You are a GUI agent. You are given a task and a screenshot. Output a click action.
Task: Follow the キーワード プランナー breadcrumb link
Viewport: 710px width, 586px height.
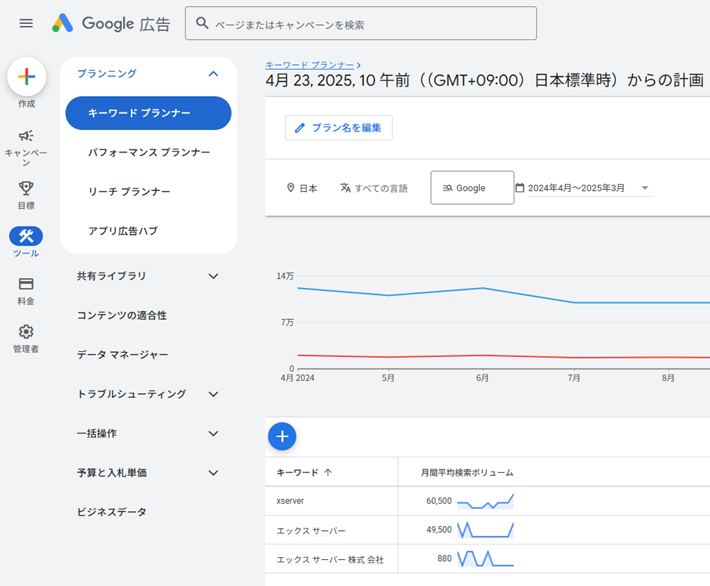pos(310,65)
